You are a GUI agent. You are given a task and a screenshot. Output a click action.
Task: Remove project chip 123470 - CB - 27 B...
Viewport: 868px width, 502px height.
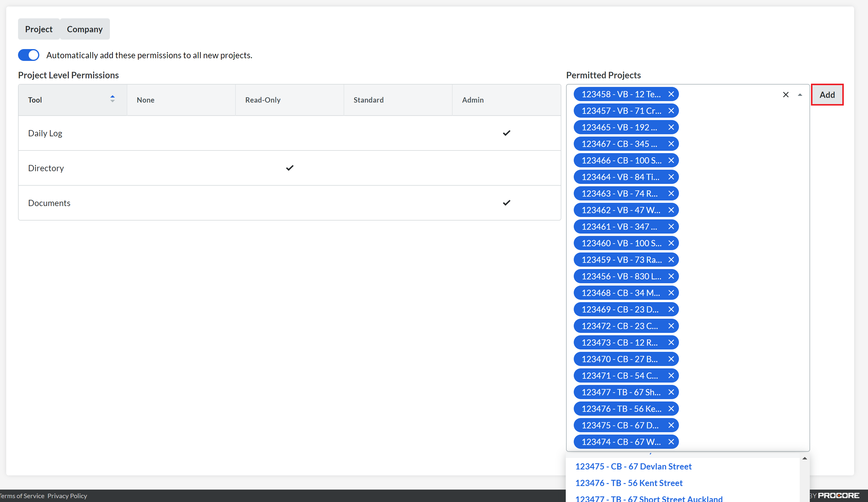point(671,359)
